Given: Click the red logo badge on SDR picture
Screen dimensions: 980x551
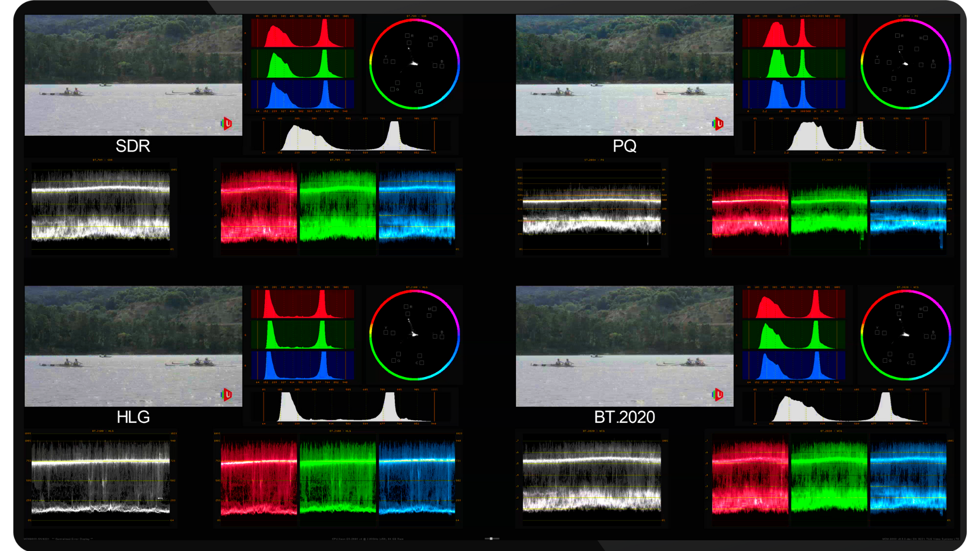Looking at the screenshot, I should coord(227,123).
